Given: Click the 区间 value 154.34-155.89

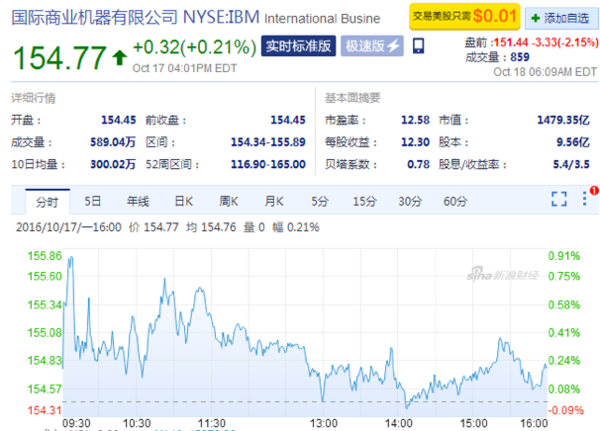Looking at the screenshot, I should pyautogui.click(x=268, y=142).
